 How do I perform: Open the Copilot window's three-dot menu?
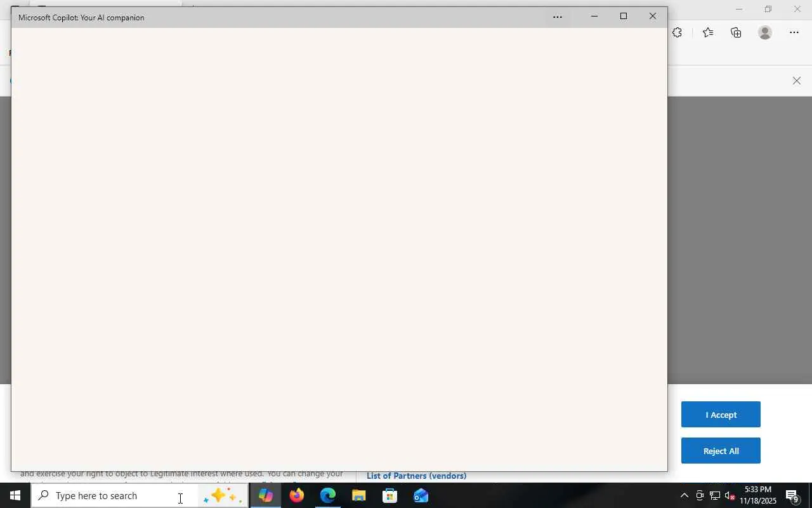tap(558, 17)
